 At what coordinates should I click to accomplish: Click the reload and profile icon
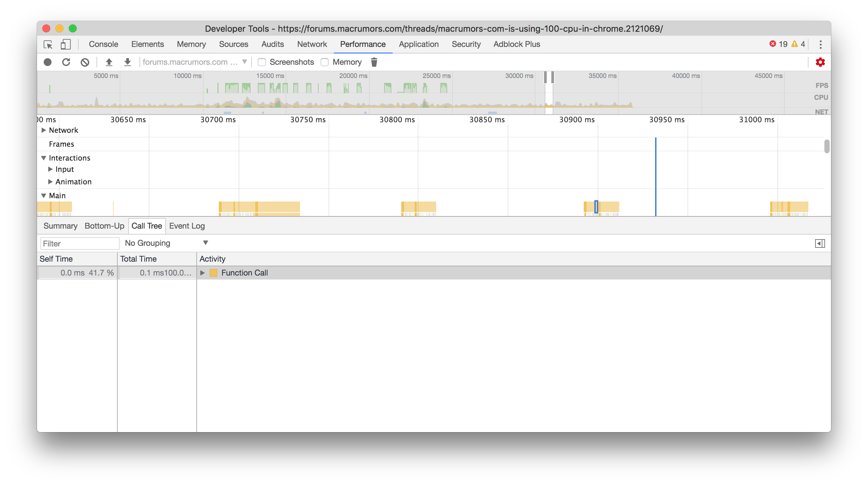pos(66,62)
